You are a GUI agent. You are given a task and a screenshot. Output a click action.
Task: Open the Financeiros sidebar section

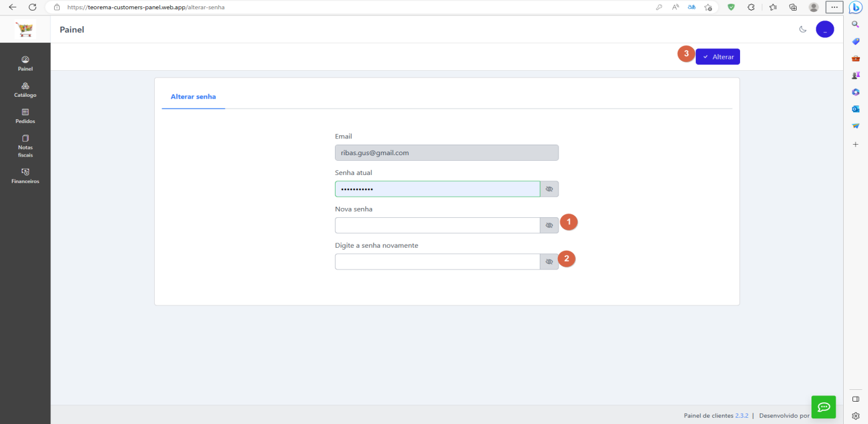pos(25,176)
